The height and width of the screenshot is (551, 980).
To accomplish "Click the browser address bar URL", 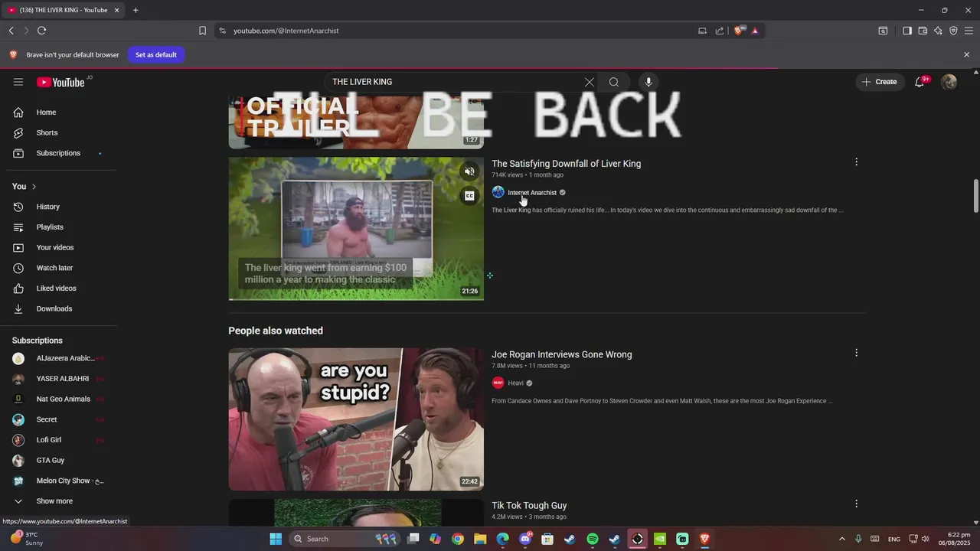I will (x=286, y=31).
